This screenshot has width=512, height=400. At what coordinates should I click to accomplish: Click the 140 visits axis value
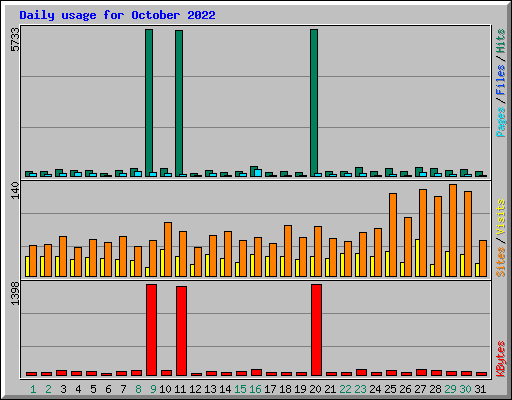[15, 191]
